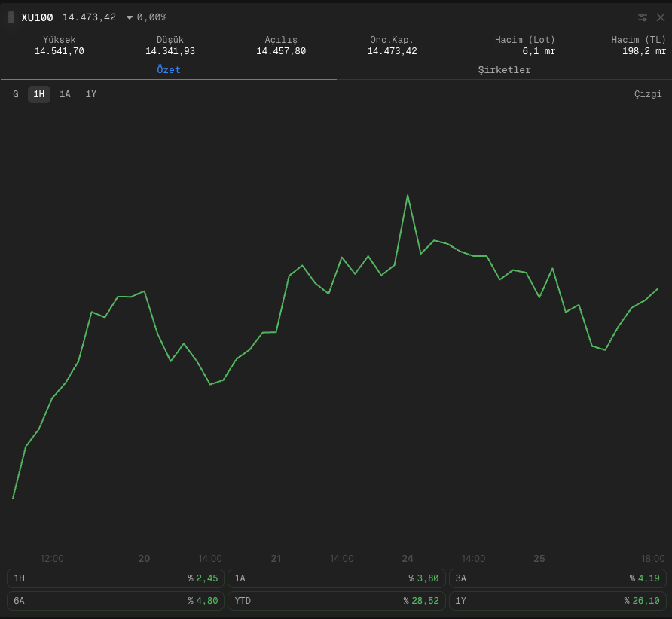Image resolution: width=672 pixels, height=619 pixels.
Task: Click the 1H % 2,45 performance box
Action: coord(115,578)
